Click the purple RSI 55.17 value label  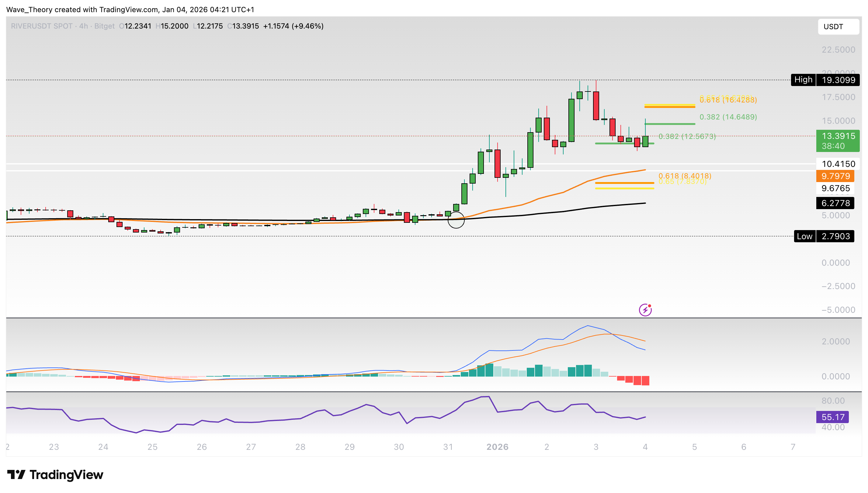[832, 417]
